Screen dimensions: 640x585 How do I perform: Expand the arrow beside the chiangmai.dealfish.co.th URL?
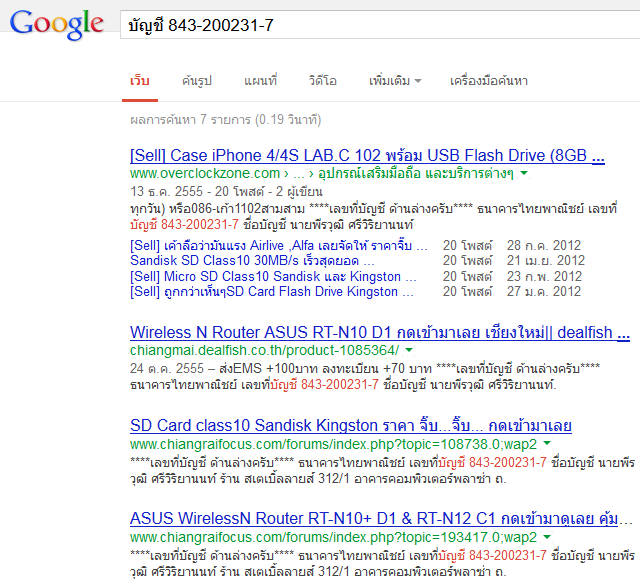click(x=409, y=350)
